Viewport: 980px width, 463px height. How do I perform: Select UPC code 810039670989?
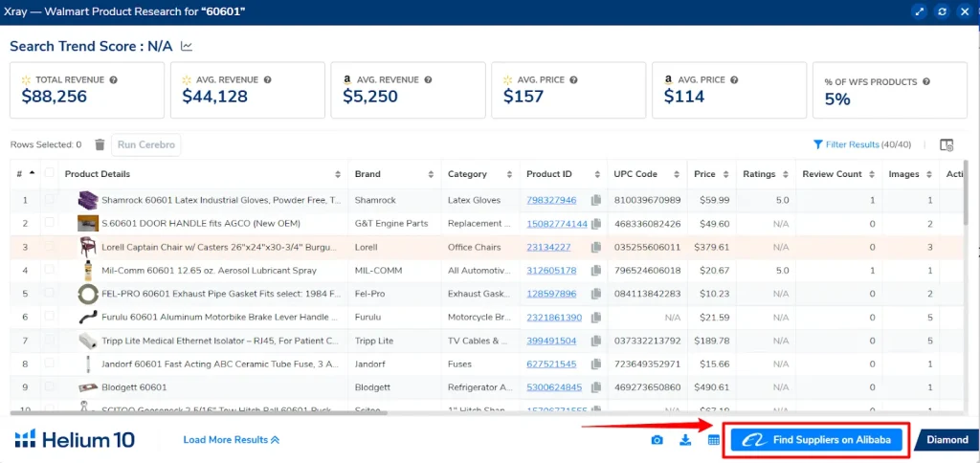click(647, 200)
